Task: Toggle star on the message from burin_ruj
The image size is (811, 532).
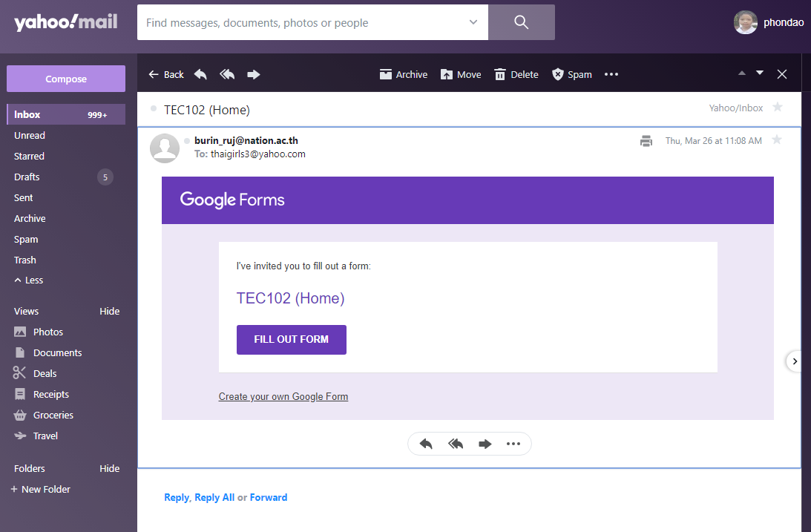Action: (777, 140)
